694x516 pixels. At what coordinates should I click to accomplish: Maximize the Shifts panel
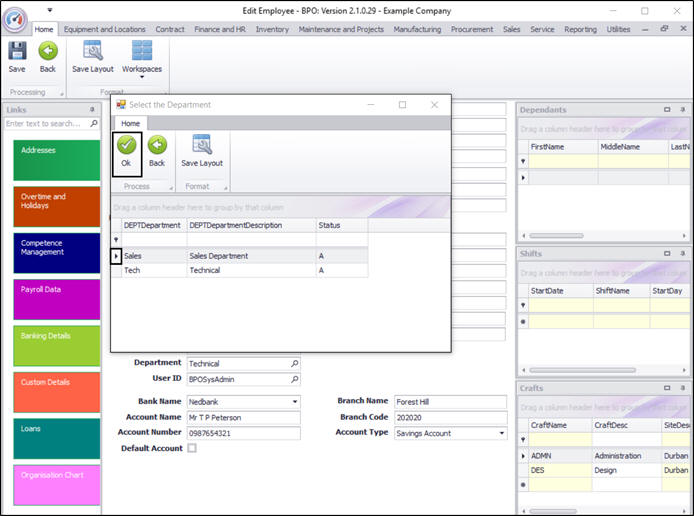(x=667, y=254)
